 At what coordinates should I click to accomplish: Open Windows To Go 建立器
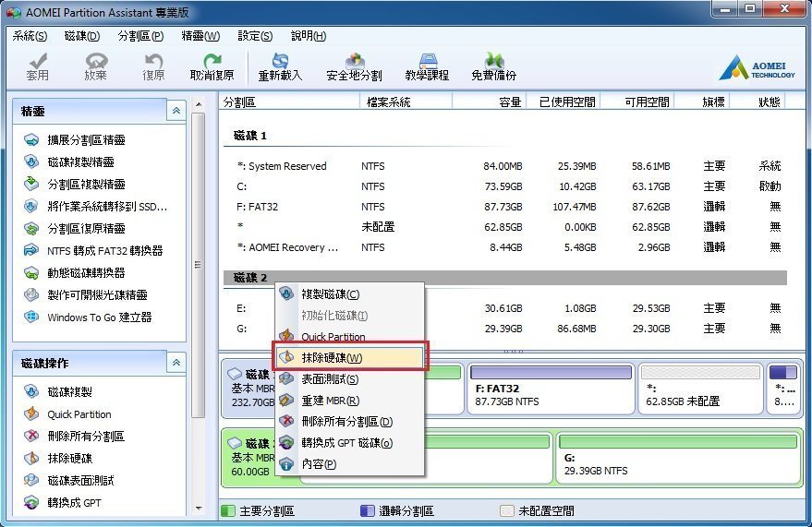point(88,317)
